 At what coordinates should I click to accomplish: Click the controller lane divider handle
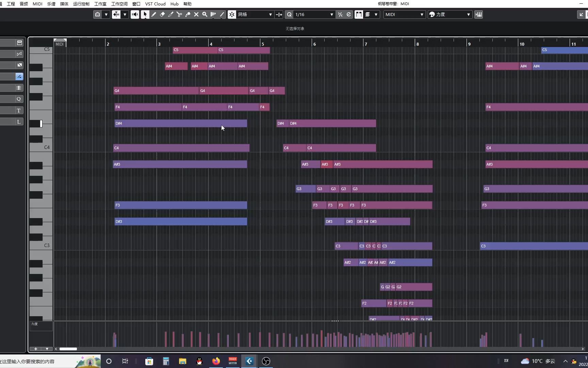pos(335,321)
